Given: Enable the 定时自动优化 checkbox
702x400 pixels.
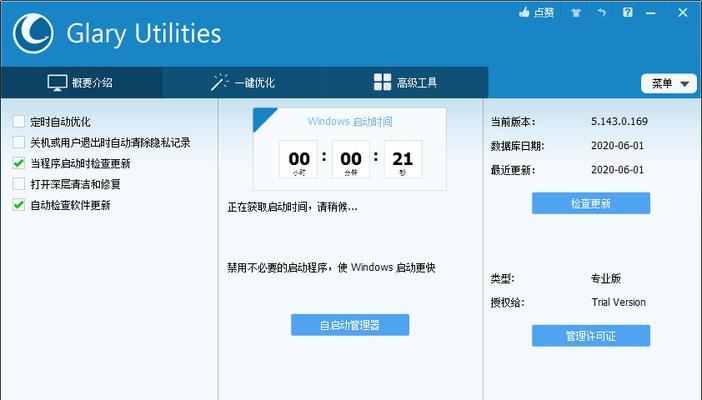Looking at the screenshot, I should pos(19,121).
